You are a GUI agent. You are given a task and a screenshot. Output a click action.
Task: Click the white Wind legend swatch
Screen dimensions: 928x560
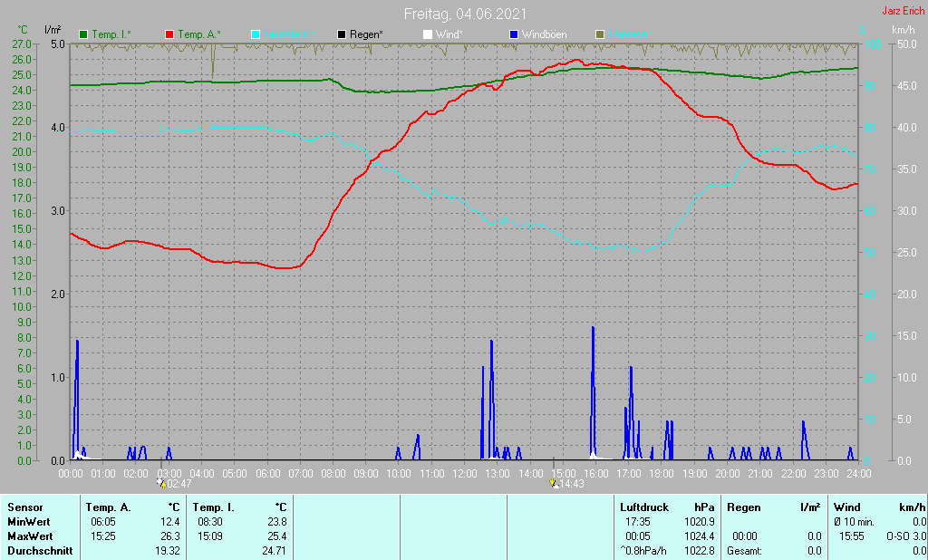tap(427, 34)
